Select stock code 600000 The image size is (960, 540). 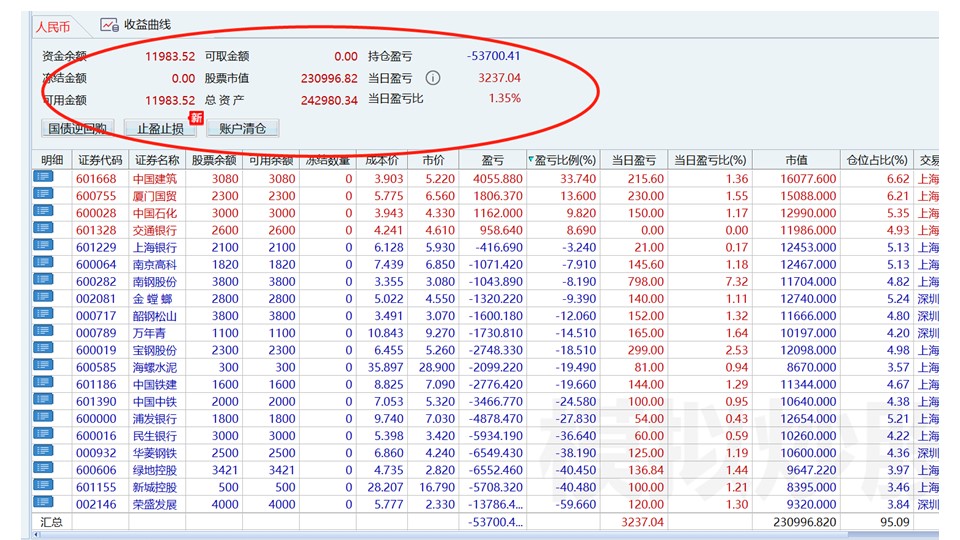[96, 419]
